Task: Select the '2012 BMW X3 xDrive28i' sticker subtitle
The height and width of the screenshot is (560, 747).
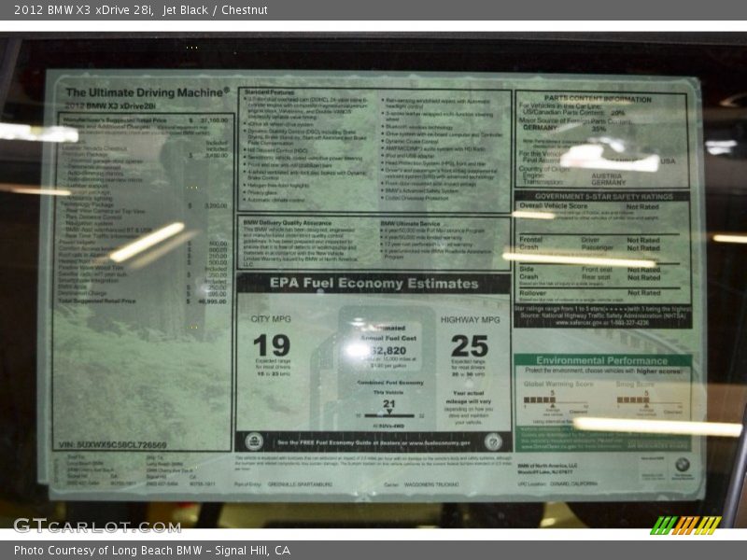Action: pyautogui.click(x=110, y=105)
